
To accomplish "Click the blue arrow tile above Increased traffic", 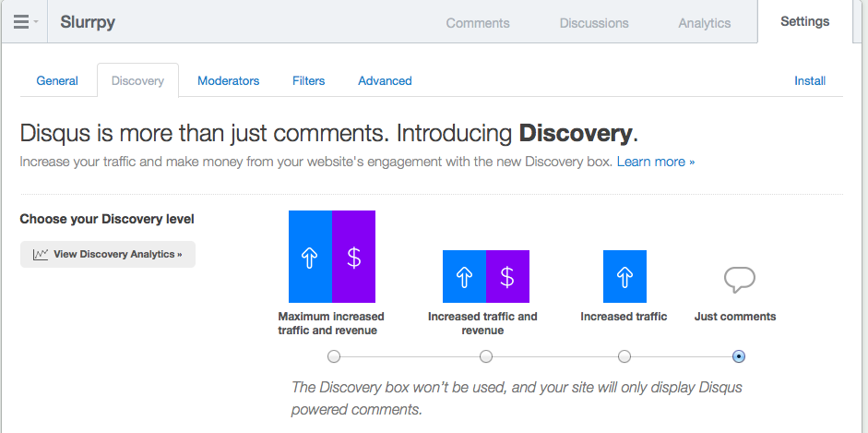I will point(624,276).
